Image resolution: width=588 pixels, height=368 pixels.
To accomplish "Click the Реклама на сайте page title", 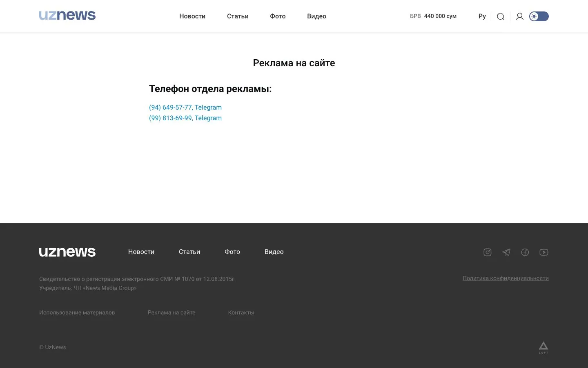I will (294, 63).
